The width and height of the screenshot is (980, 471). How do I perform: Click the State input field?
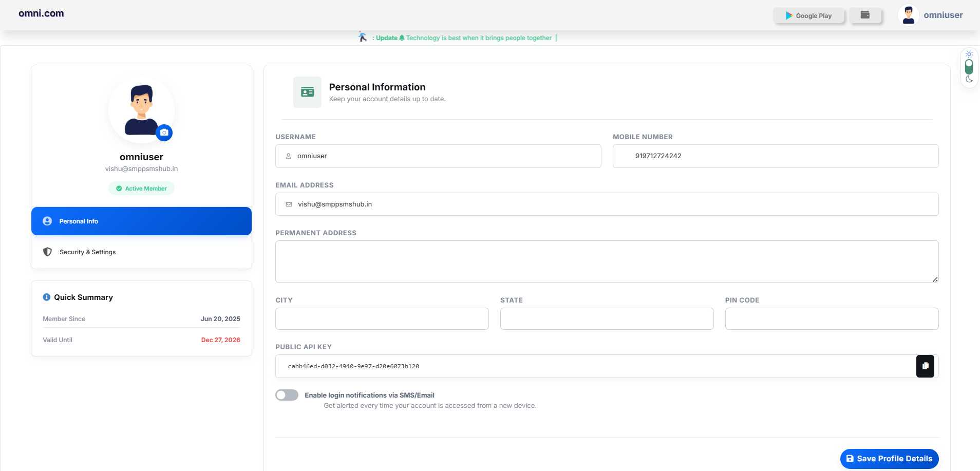[x=607, y=319]
